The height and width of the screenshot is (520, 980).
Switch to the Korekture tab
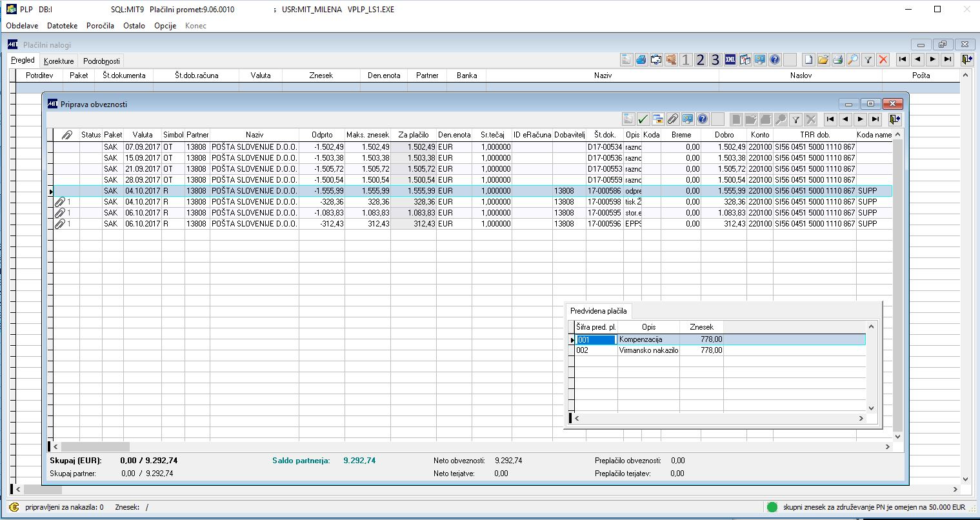[59, 61]
